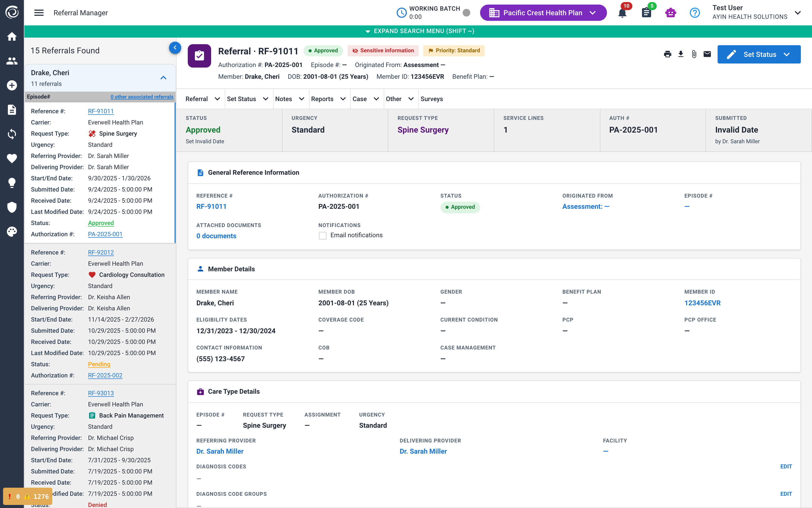Open reference link RF-93013
This screenshot has width=812, height=508.
101,393
